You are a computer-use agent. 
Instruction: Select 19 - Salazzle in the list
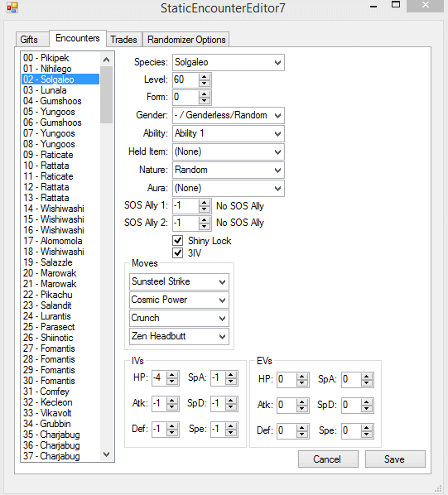(60, 262)
